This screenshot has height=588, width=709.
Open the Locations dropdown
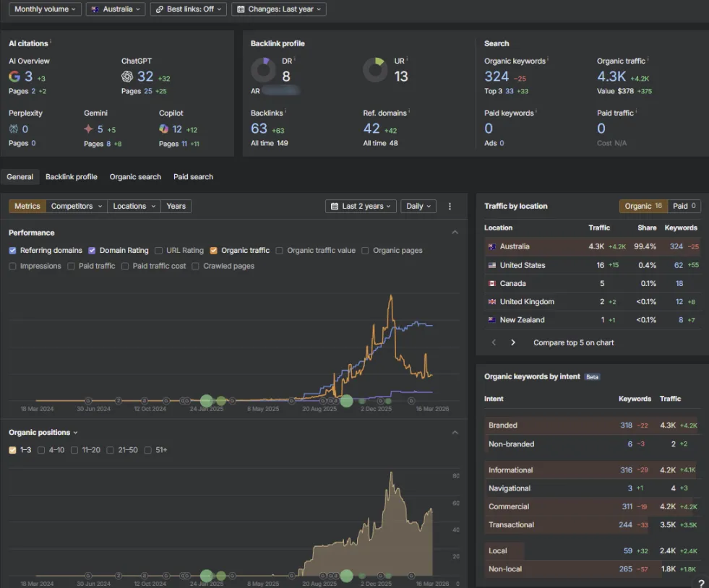[134, 206]
